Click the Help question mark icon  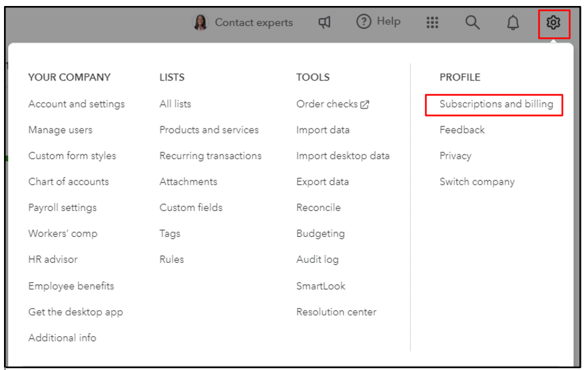point(364,22)
